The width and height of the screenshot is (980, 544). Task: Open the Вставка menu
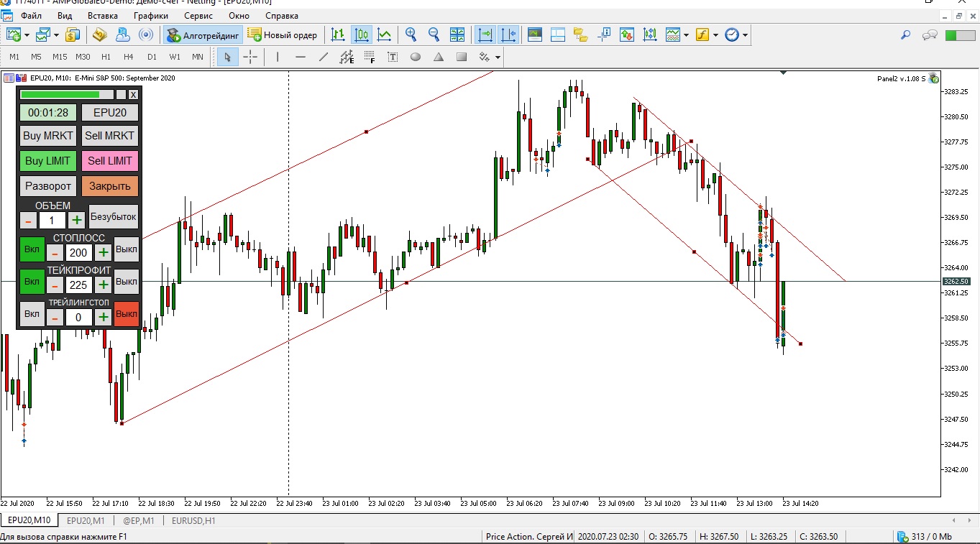[103, 15]
